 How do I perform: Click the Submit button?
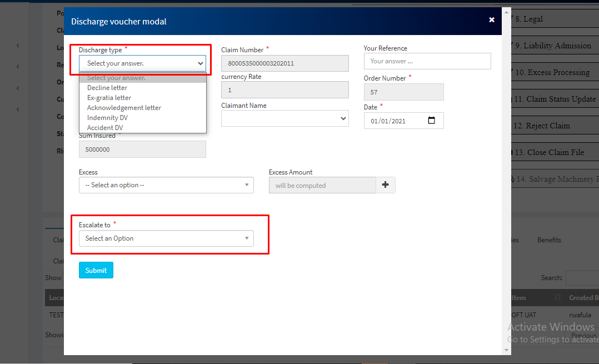click(x=96, y=270)
